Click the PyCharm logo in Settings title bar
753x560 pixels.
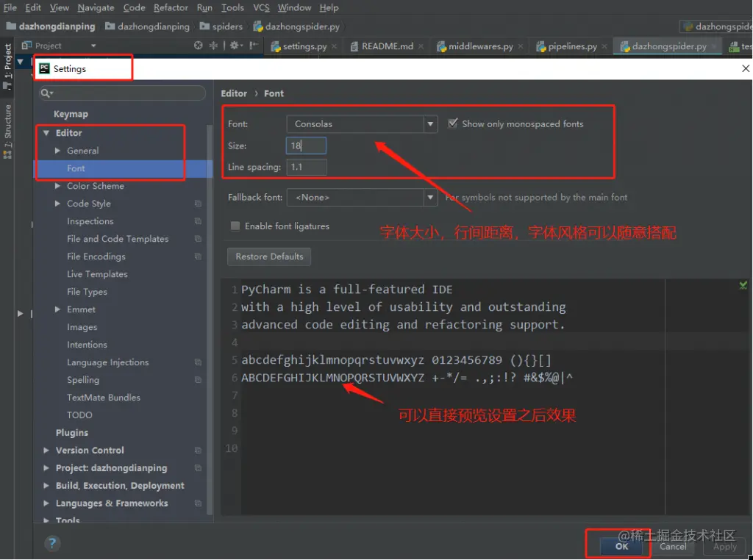click(44, 68)
